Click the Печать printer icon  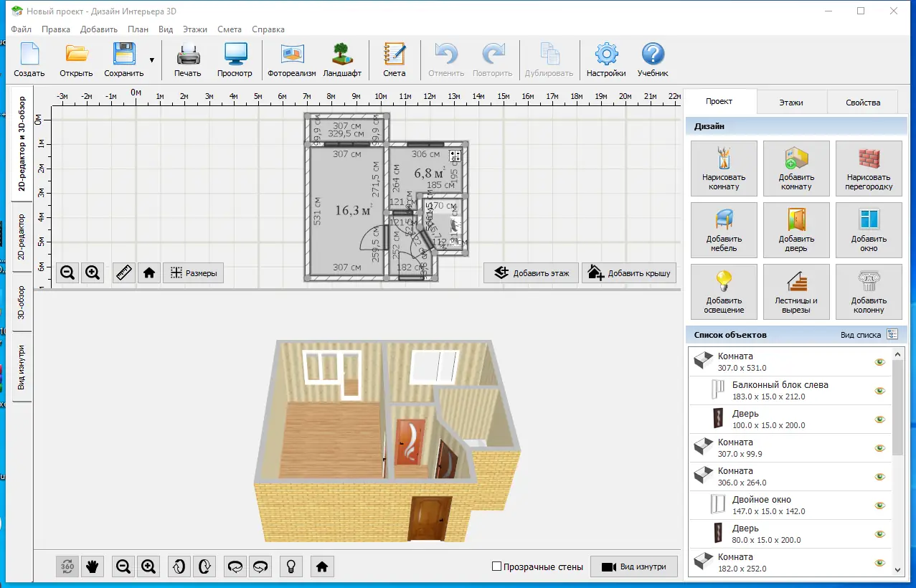pyautogui.click(x=188, y=60)
